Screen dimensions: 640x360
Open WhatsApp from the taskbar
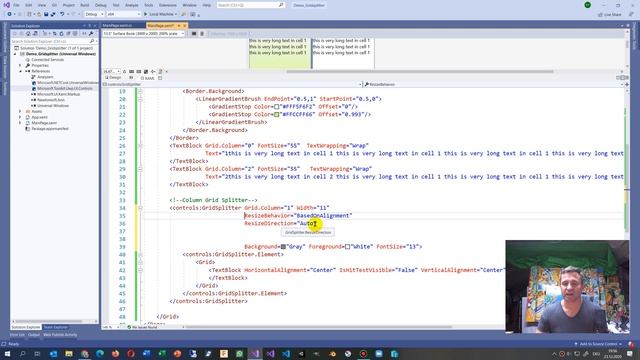click(239, 354)
